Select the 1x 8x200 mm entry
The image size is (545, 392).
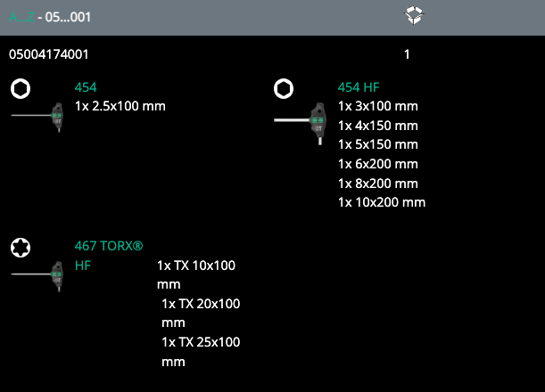pyautogui.click(x=377, y=183)
